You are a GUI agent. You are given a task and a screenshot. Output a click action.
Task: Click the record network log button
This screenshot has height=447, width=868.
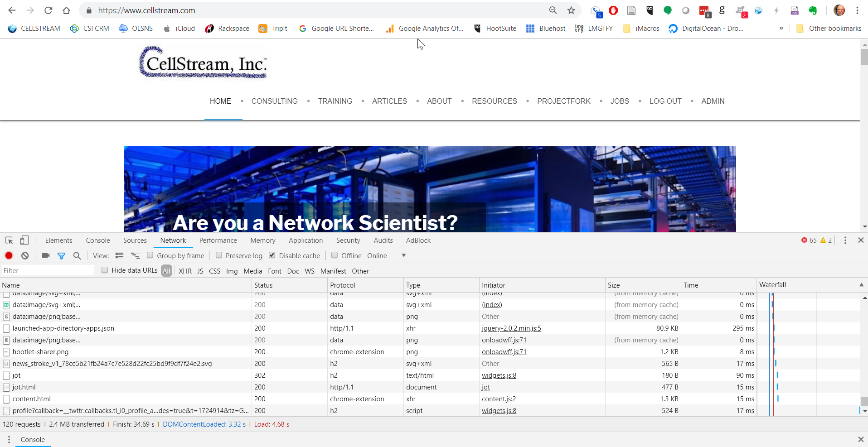(x=9, y=255)
